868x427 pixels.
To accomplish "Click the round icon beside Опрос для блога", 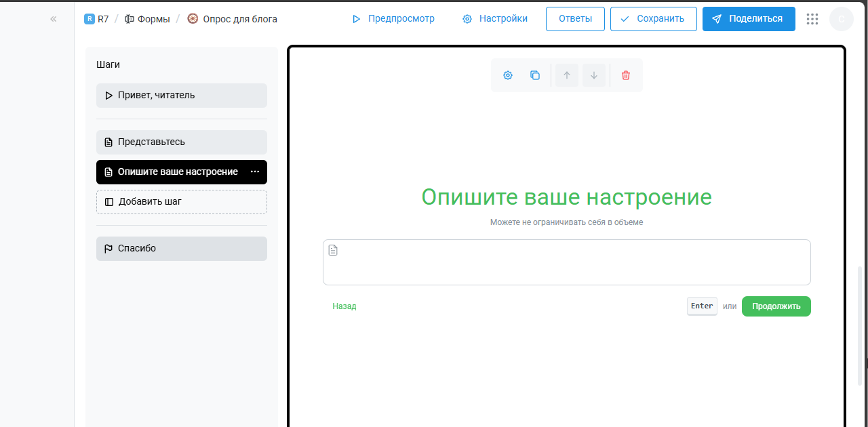I will [193, 19].
